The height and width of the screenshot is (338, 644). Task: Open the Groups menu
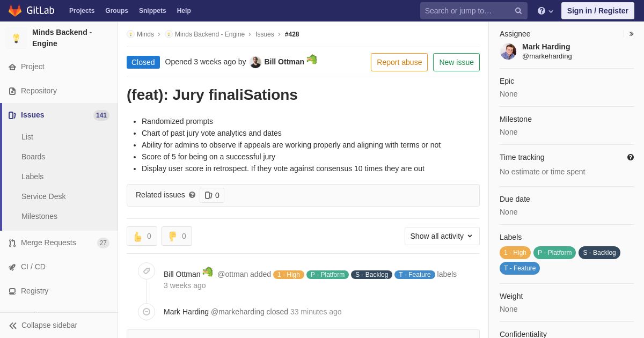coord(116,11)
